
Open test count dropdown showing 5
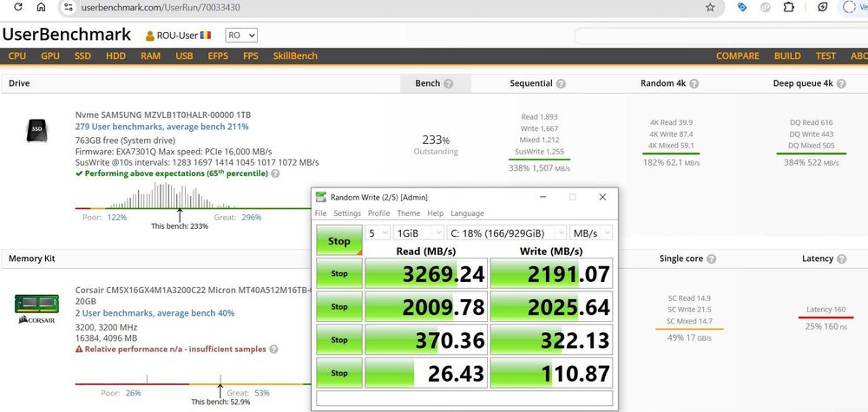[x=377, y=233]
